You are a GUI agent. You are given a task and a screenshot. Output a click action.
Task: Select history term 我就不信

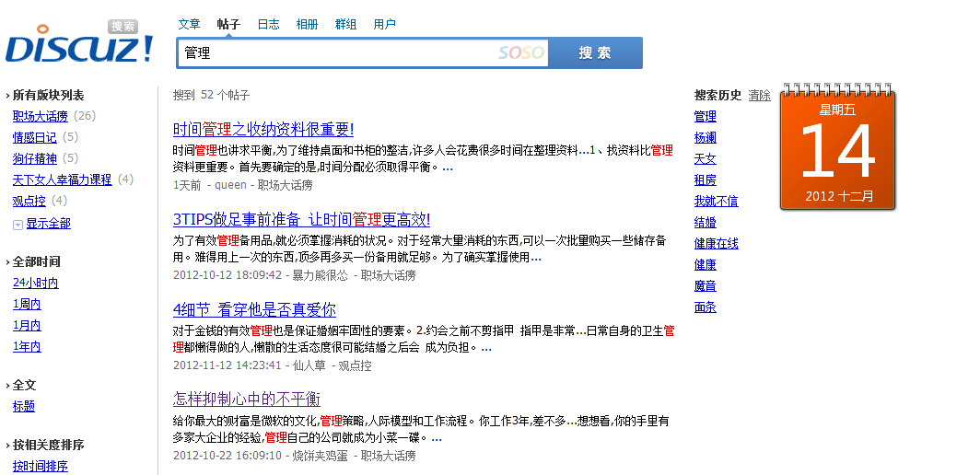[x=717, y=202]
